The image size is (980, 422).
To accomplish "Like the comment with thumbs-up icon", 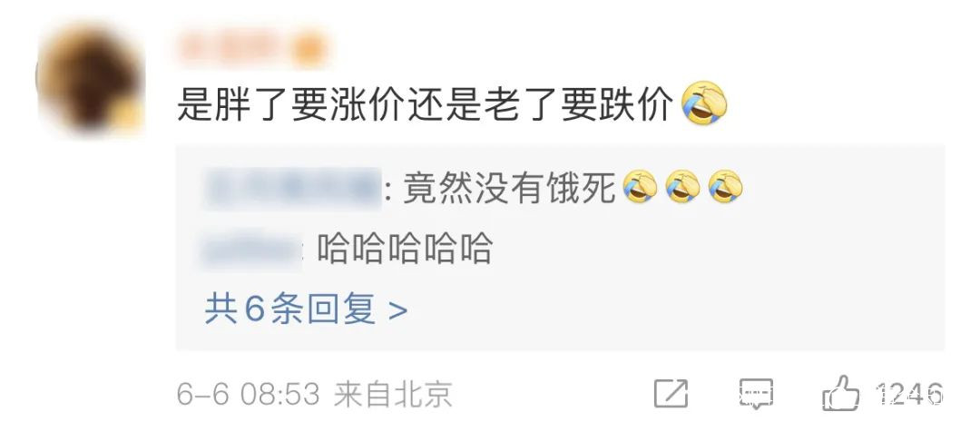I will point(840,393).
